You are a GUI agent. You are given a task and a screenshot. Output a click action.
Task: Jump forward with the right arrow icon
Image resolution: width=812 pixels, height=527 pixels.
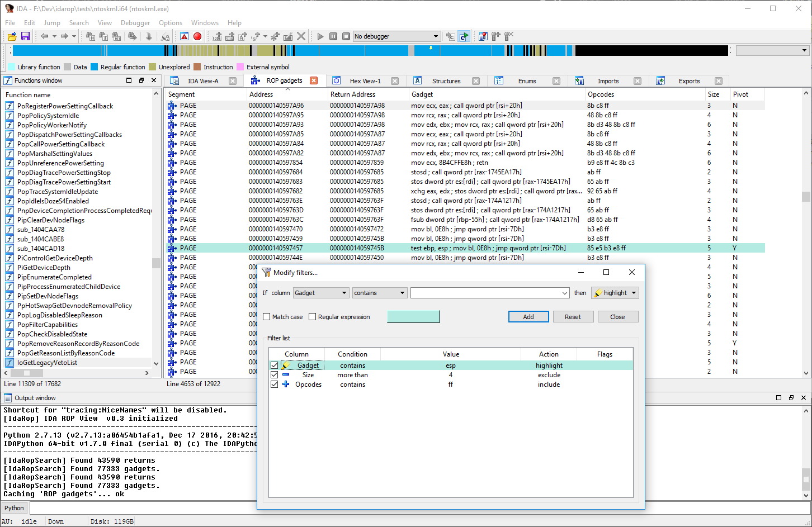pyautogui.click(x=64, y=36)
